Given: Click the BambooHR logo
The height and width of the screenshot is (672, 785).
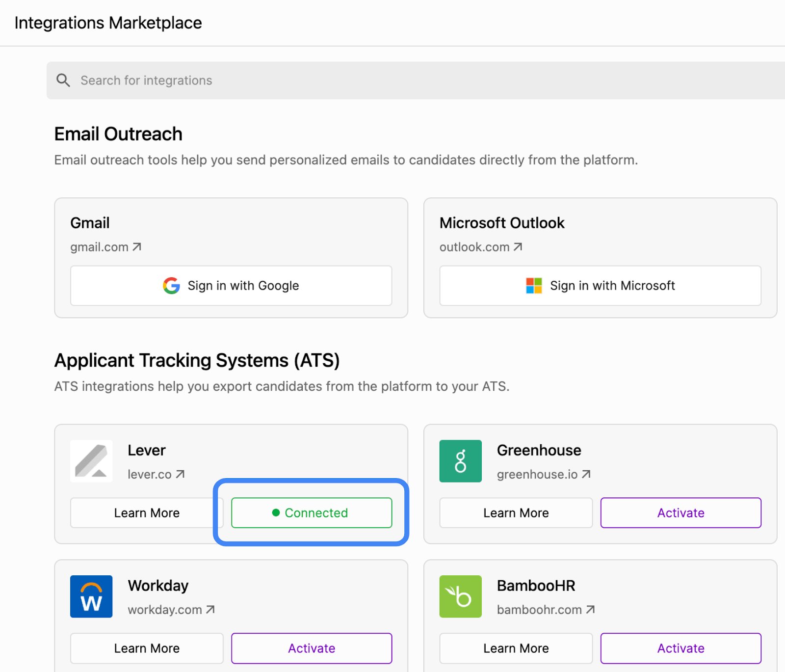Looking at the screenshot, I should 460,596.
